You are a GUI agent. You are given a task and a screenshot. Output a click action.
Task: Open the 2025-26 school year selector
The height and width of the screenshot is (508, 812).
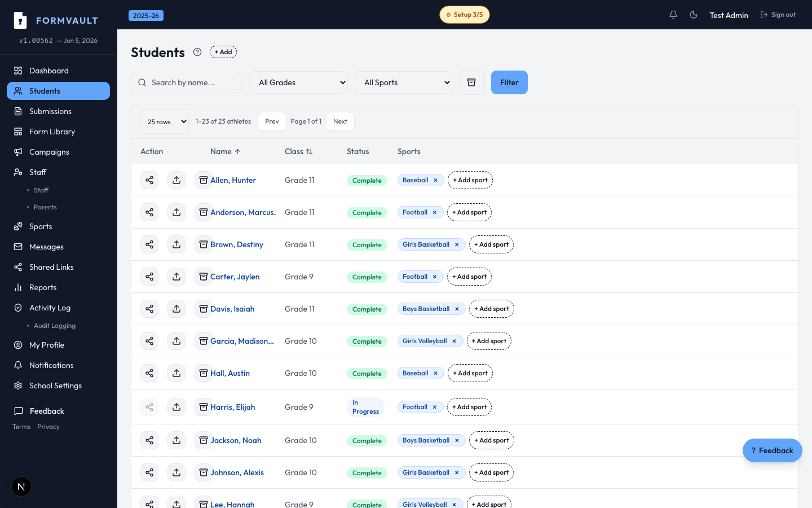(146, 15)
